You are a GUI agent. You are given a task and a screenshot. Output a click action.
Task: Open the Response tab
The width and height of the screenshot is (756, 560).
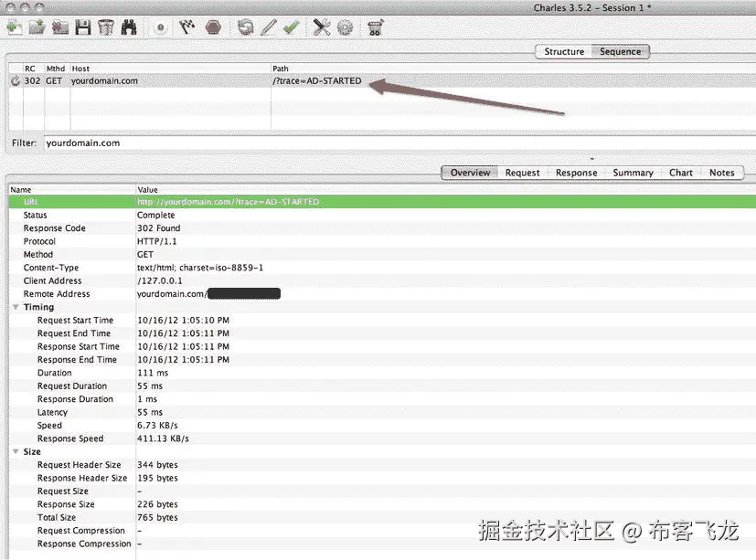[576, 173]
